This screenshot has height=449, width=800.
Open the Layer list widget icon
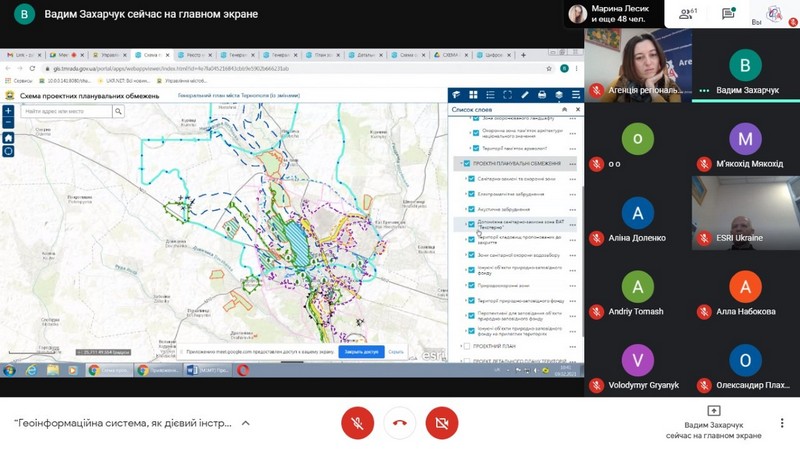559,95
